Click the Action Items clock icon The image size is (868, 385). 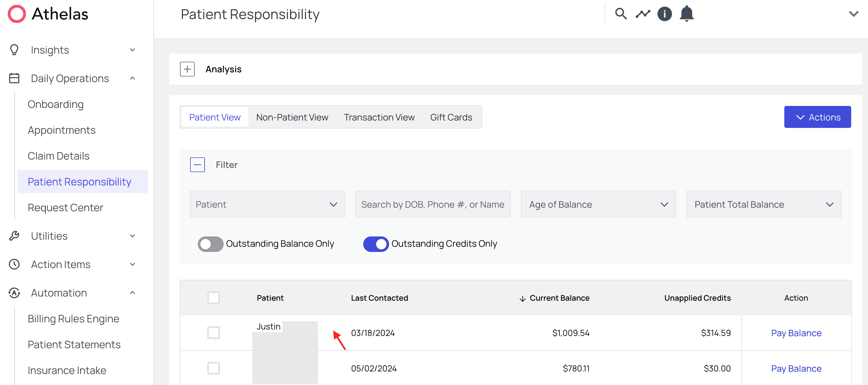[14, 265]
